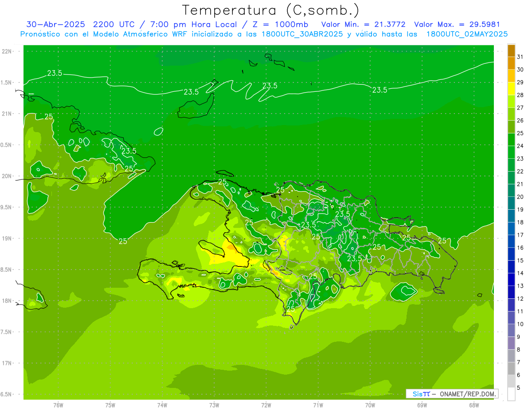This screenshot has height=411, width=532.
Task: Click the '20N' latitude axis label
Action: (x=7, y=176)
